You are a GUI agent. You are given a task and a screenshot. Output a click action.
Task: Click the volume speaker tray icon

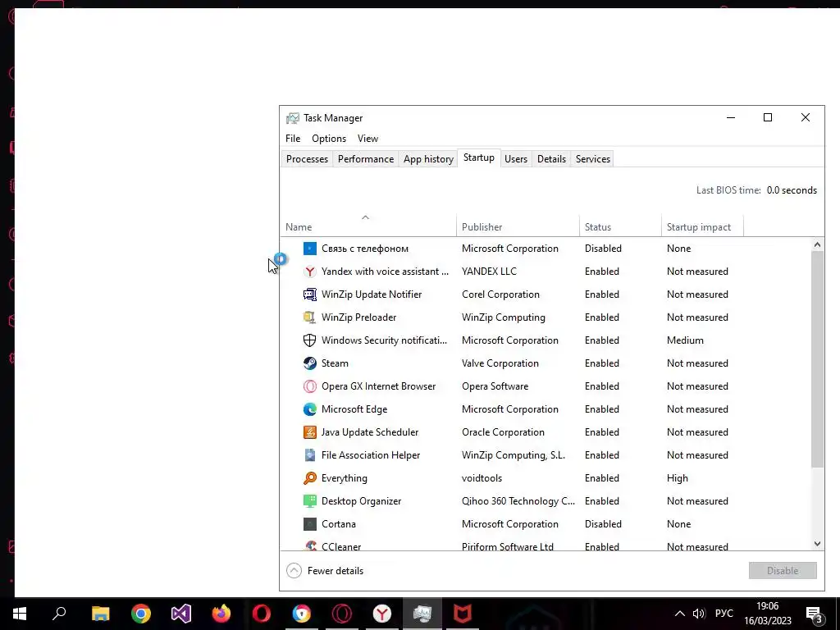[x=699, y=614]
